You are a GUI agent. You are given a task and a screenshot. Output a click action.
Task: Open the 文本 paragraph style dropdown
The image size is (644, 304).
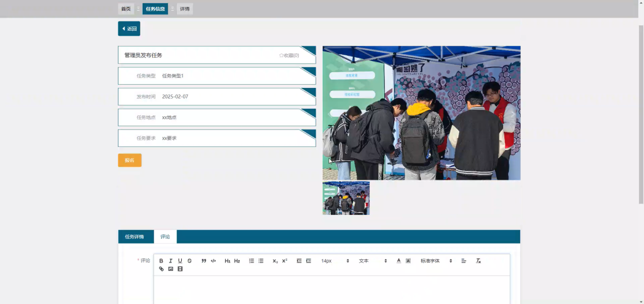point(373,261)
